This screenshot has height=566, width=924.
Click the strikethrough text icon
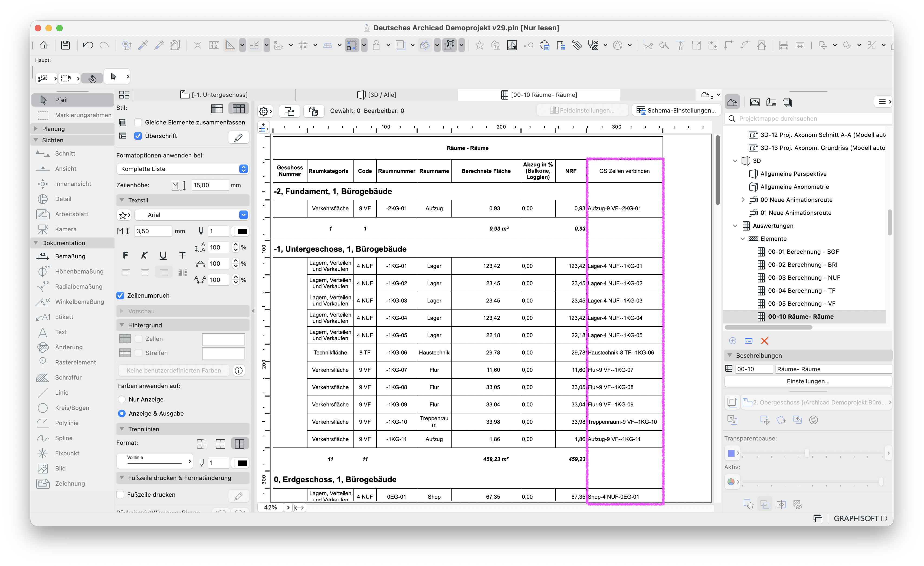pyautogui.click(x=182, y=255)
